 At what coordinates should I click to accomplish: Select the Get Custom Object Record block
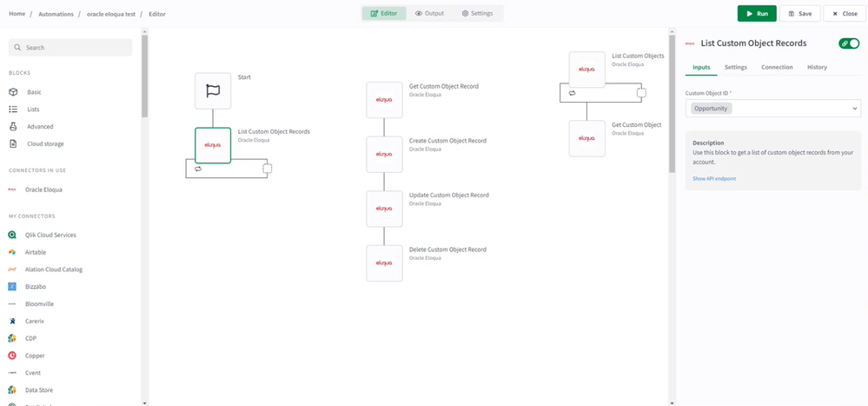(384, 100)
